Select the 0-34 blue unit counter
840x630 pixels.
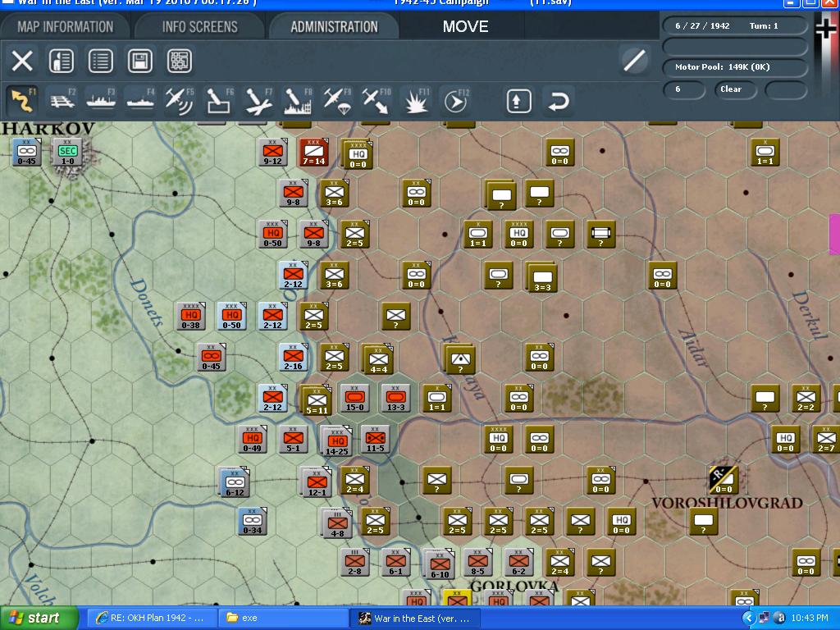pos(253,521)
